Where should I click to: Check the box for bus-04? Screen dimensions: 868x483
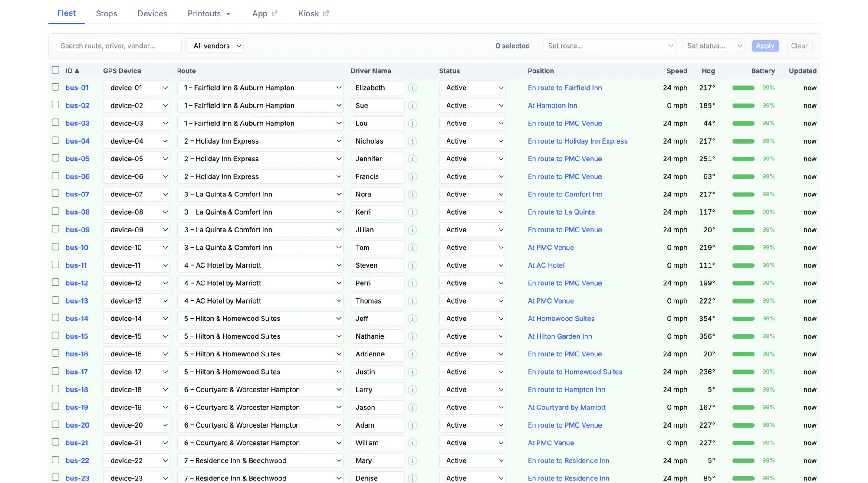(x=55, y=140)
